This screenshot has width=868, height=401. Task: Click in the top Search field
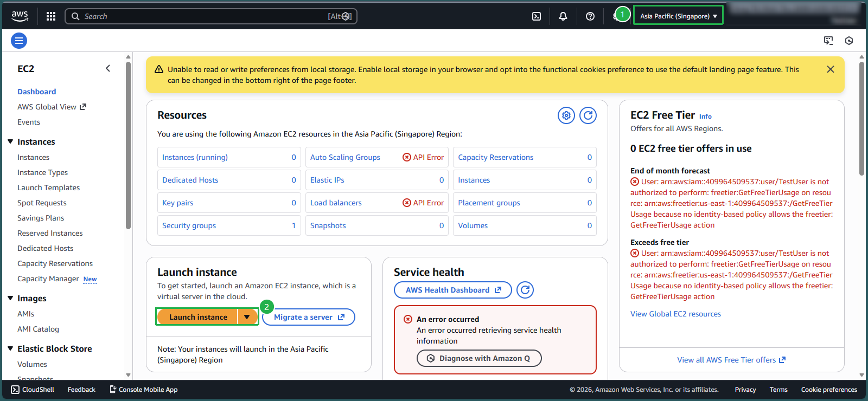211,16
